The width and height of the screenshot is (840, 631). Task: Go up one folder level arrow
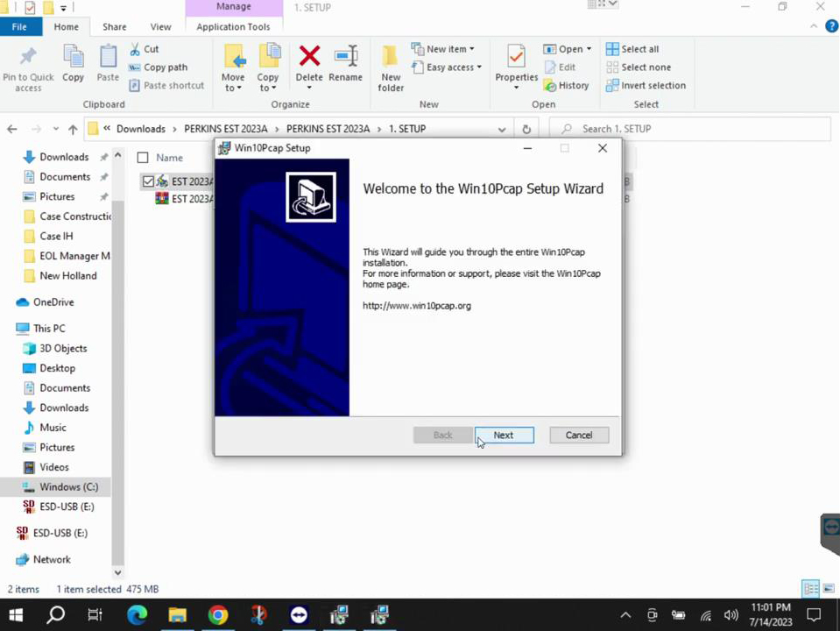click(x=73, y=129)
